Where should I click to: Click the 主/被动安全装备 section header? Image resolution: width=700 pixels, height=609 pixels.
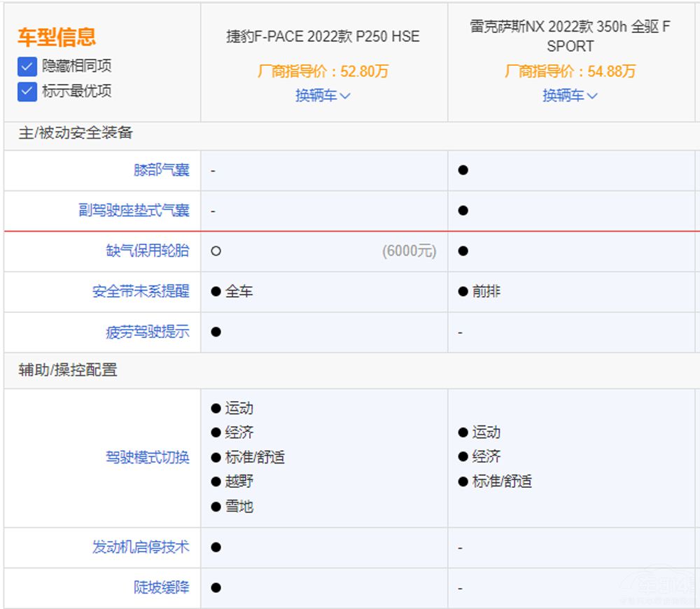click(x=76, y=133)
